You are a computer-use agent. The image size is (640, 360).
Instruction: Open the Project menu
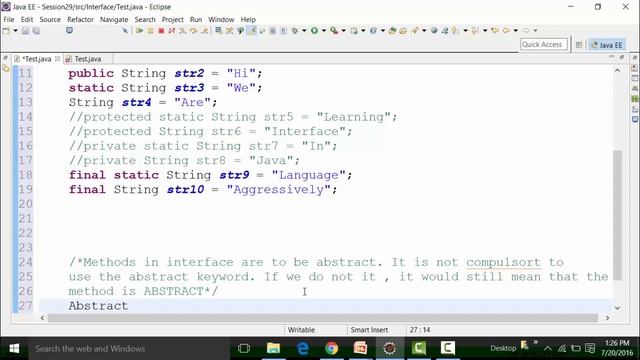coord(172,19)
